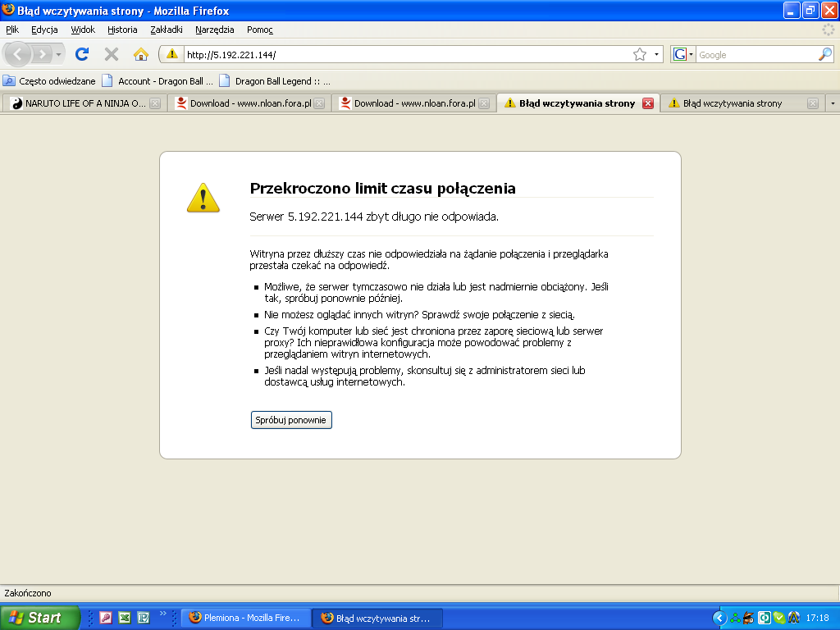The height and width of the screenshot is (630, 840).
Task: Open Często odwiedzane bookmarks folder
Action: pos(49,81)
